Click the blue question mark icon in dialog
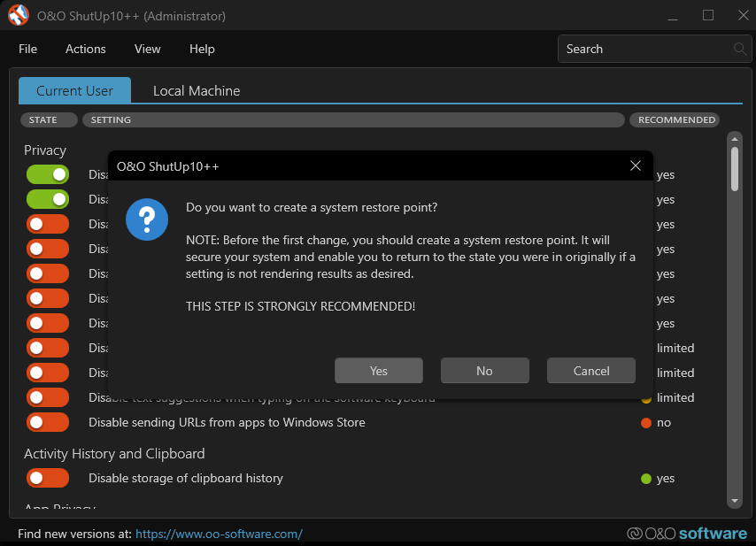 (147, 219)
